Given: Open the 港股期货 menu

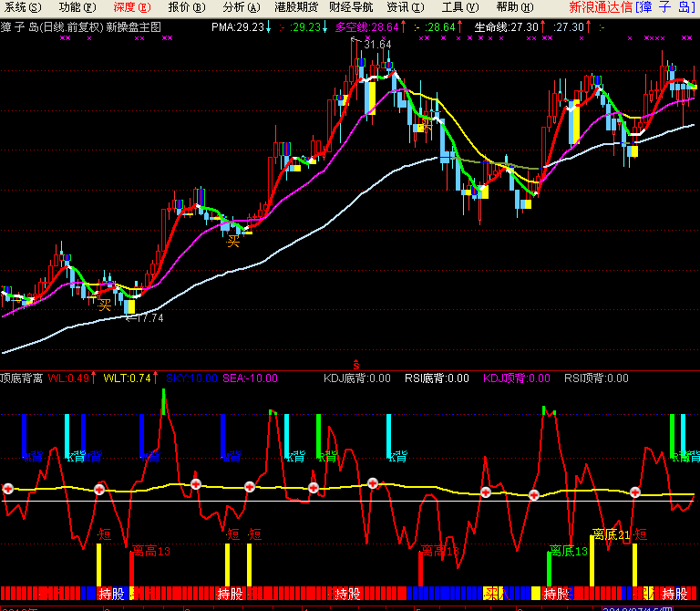Looking at the screenshot, I should tap(295, 7).
